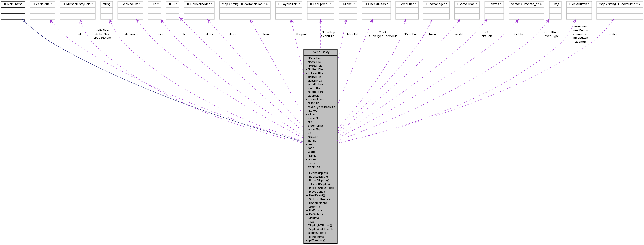Click the string type node
644x245 pixels.
coord(107,10)
